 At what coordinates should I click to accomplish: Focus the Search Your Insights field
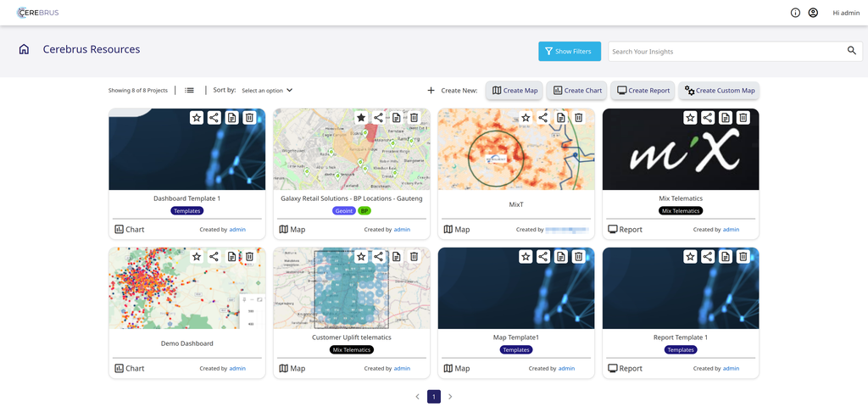pos(735,51)
